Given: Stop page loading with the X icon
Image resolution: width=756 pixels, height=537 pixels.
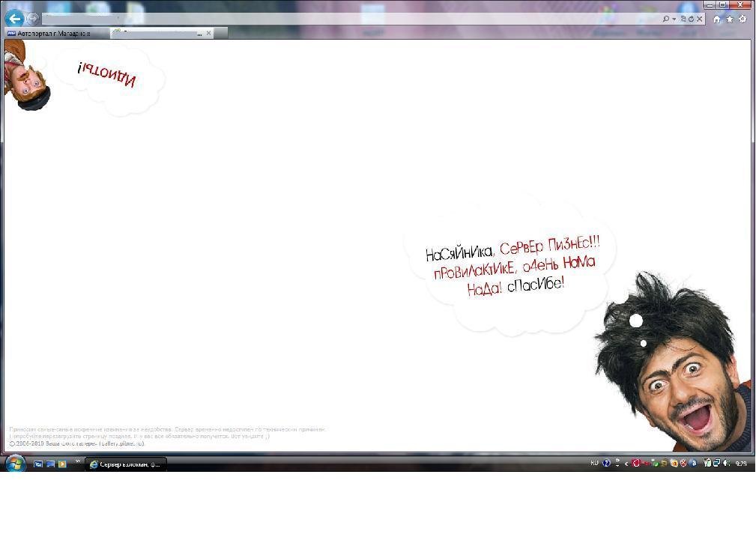Looking at the screenshot, I should [x=700, y=19].
